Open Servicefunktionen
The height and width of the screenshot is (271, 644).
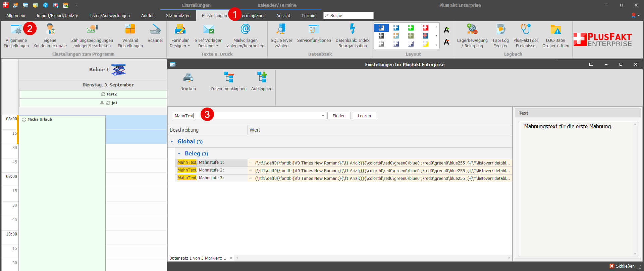click(x=314, y=33)
